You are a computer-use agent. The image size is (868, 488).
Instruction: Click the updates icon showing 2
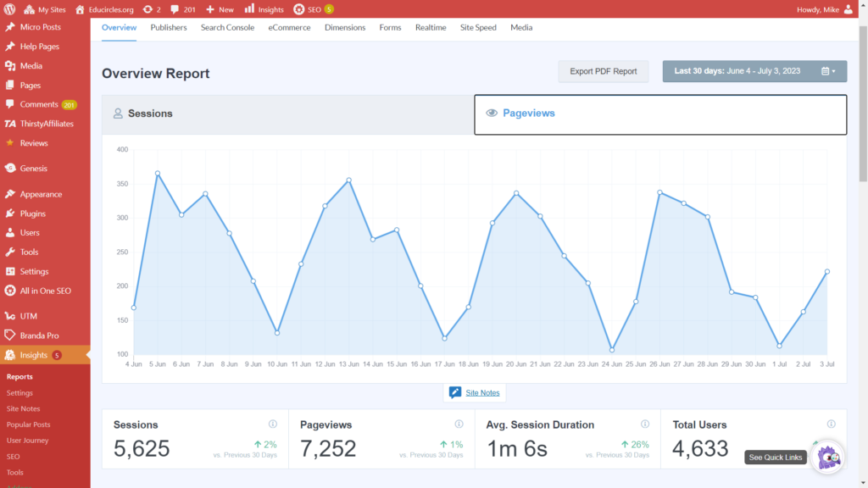click(x=148, y=9)
